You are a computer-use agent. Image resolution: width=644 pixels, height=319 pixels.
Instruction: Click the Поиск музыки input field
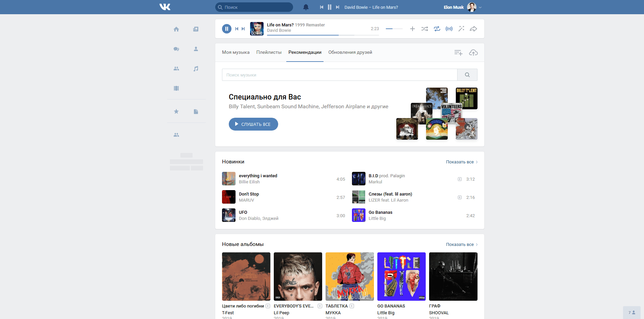coord(339,75)
